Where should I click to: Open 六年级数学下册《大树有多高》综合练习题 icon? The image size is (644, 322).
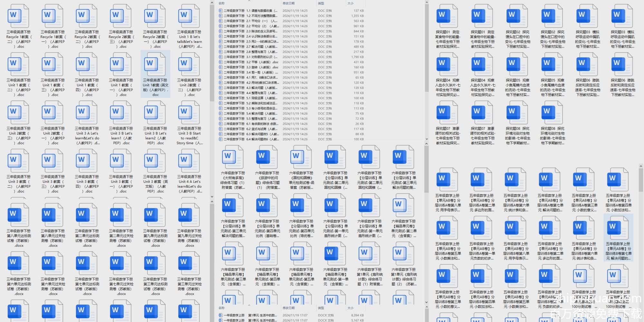tap(233, 157)
